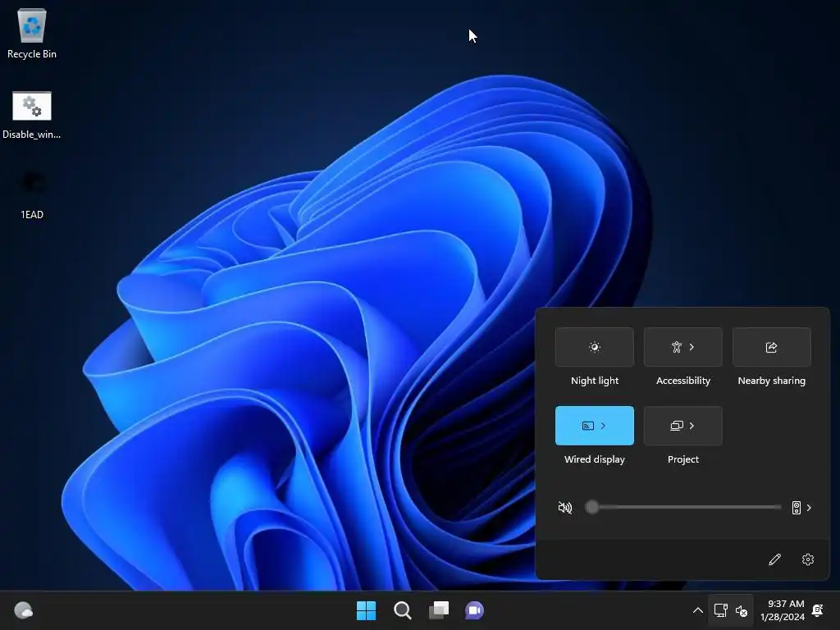
Task: Select the Disable_win... desktop shortcut
Action: [x=32, y=115]
